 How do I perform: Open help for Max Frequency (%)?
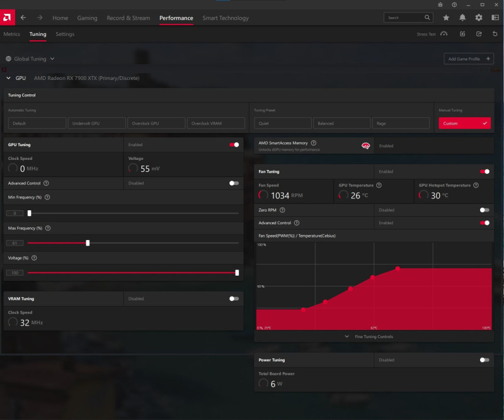tap(48, 228)
